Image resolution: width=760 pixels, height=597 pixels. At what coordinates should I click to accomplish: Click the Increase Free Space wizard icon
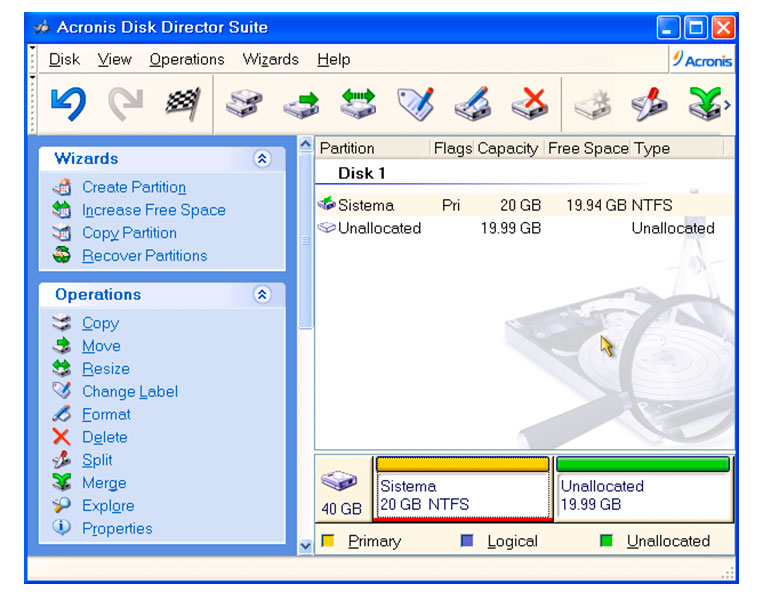(x=62, y=210)
